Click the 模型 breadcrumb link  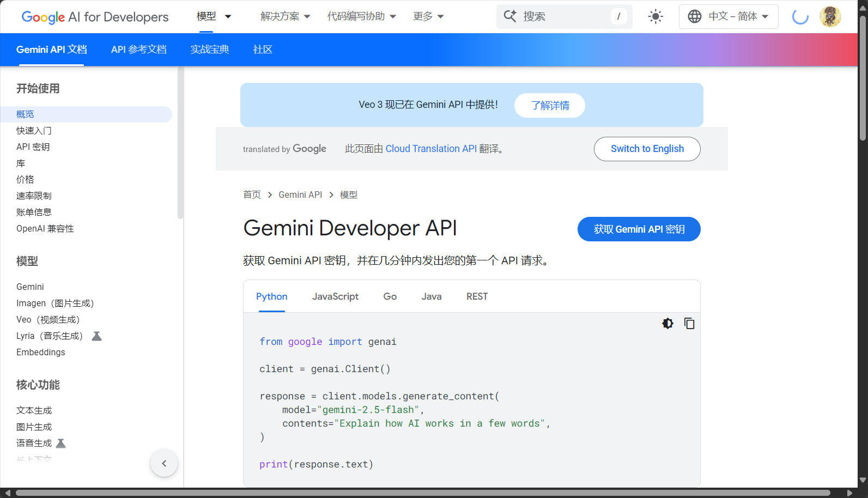click(349, 195)
